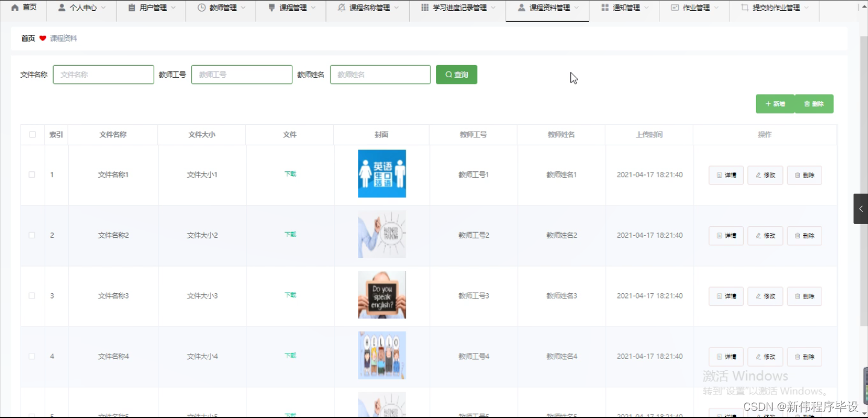Viewport: 868px width, 418px height.
Task: Collapse the right-side panel arrow toggle
Action: (861, 208)
